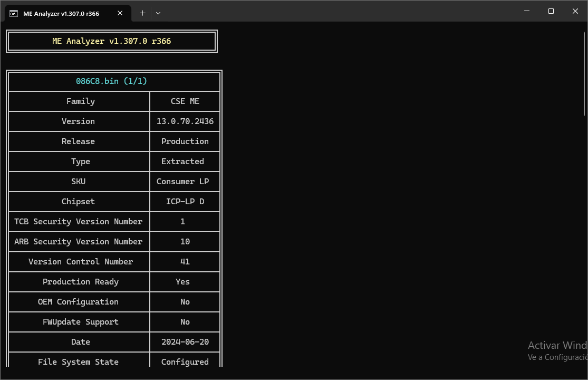Image resolution: width=588 pixels, height=380 pixels.
Task: Click the Extracted value
Action: click(x=182, y=161)
